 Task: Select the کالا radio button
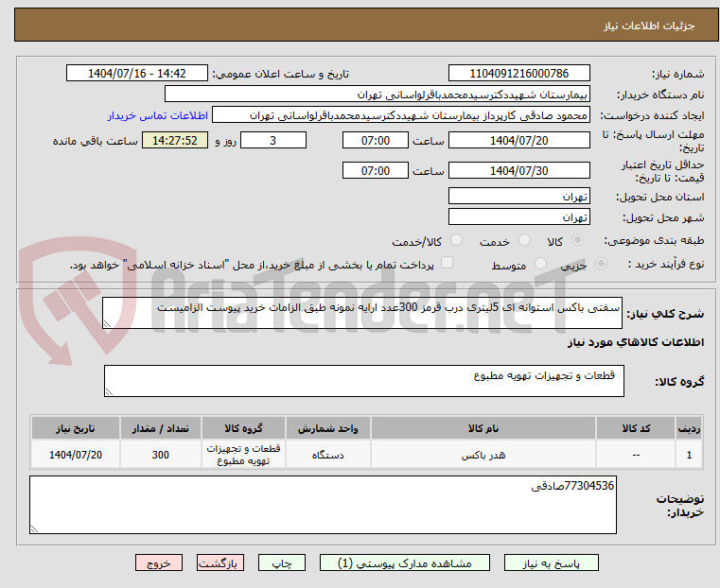(577, 240)
